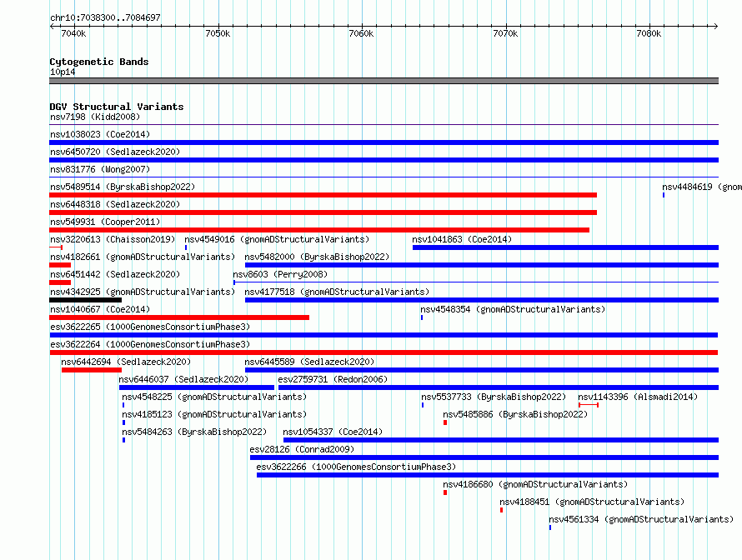
Task: Click the 10p14 cytogenetic band bar
Action: pyautogui.click(x=384, y=81)
